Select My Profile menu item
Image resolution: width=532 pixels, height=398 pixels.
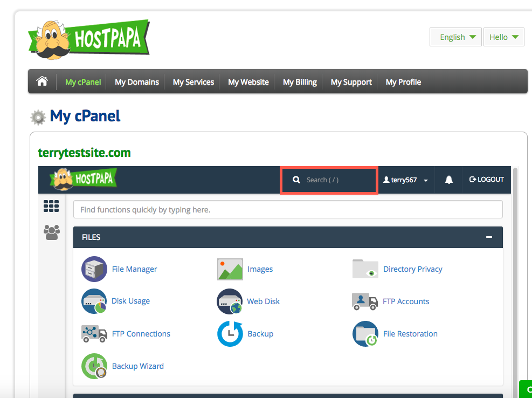[x=403, y=82]
